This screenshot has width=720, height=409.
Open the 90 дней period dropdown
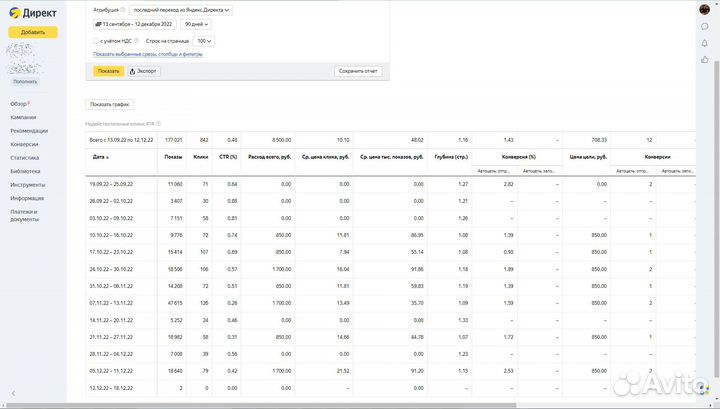197,24
